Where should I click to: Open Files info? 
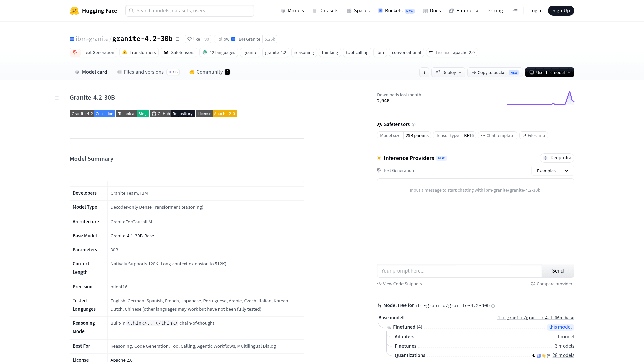pyautogui.click(x=533, y=135)
